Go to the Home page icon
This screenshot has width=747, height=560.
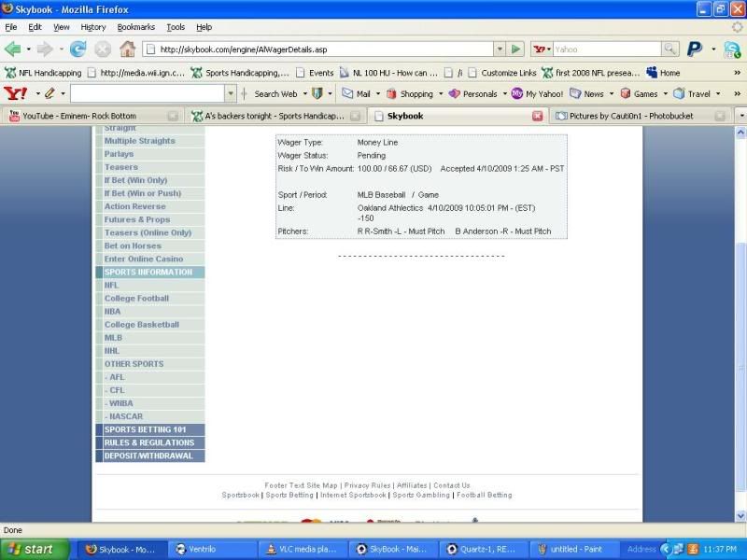click(x=127, y=49)
